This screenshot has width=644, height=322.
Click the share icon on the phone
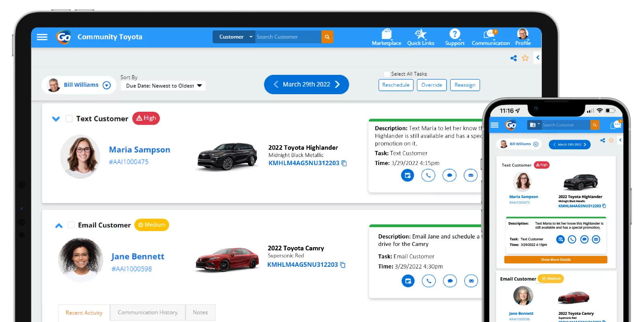[603, 140]
